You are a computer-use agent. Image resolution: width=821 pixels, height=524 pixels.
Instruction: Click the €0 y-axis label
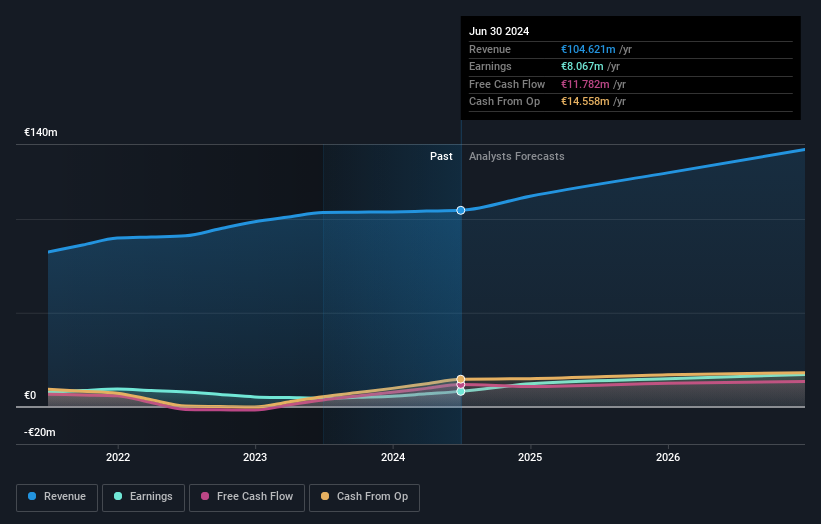coord(30,395)
